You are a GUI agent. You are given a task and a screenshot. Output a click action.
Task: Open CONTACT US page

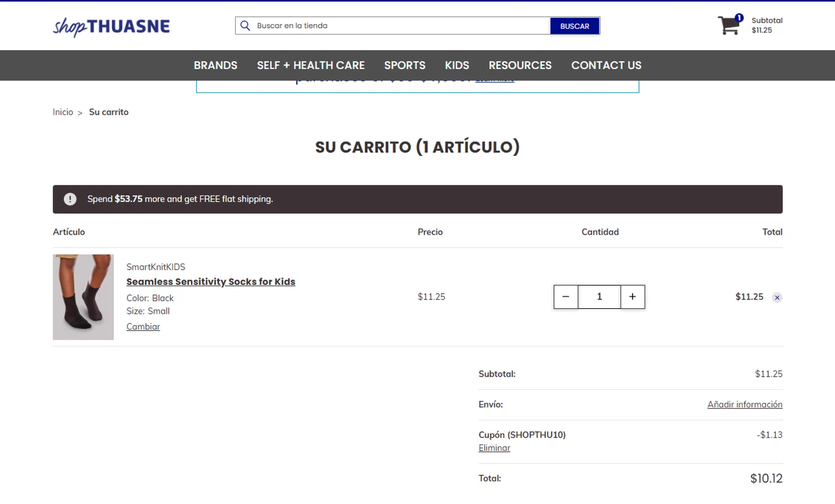coord(606,65)
